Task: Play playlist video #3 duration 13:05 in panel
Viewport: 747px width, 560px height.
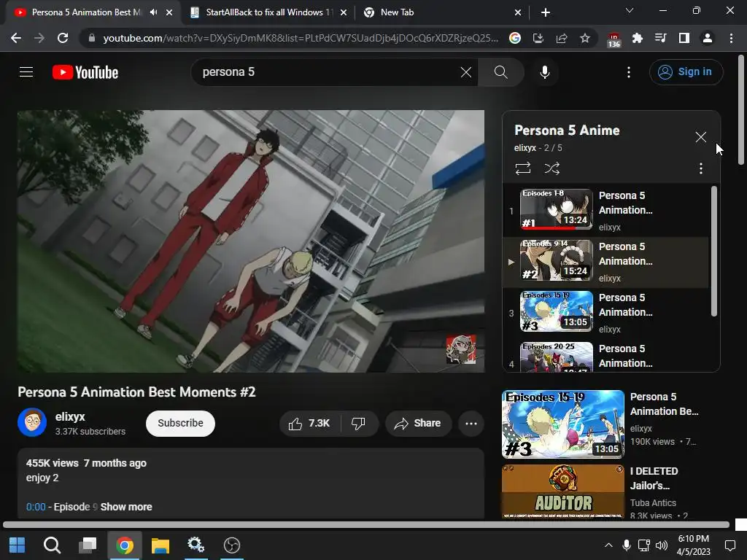Action: (556, 311)
